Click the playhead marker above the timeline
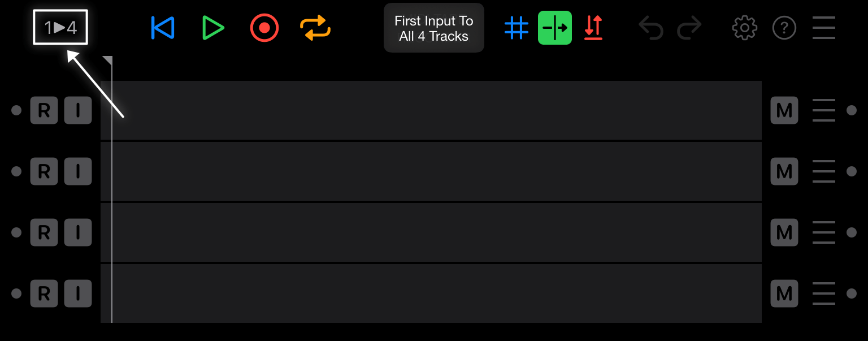This screenshot has height=341, width=868. [108, 61]
